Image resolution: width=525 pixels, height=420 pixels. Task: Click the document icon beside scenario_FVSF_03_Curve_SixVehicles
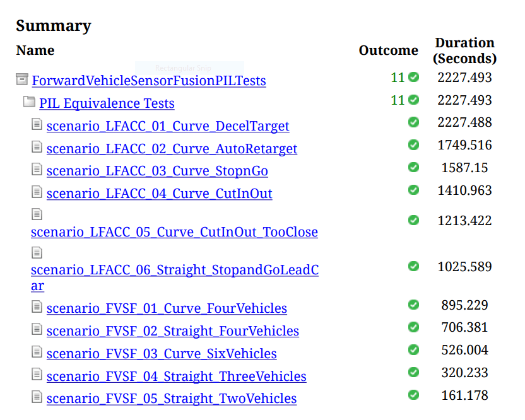(37, 352)
